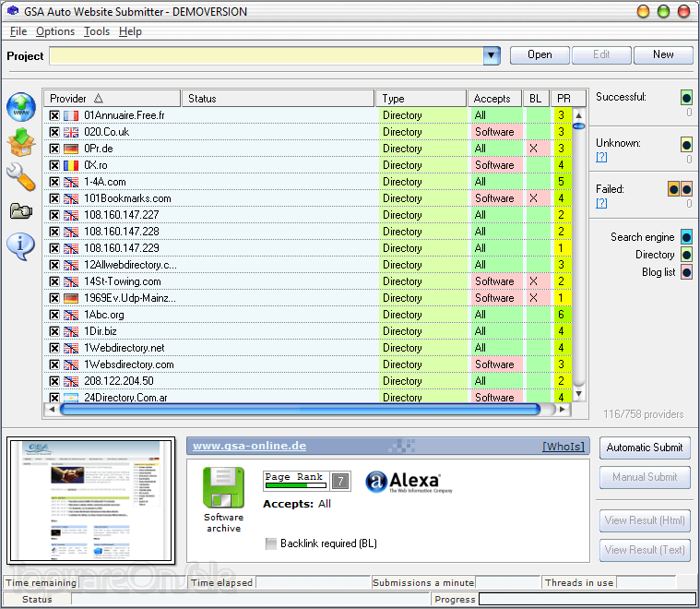The width and height of the screenshot is (700, 609).
Task: Open the Options menu
Action: [x=55, y=31]
